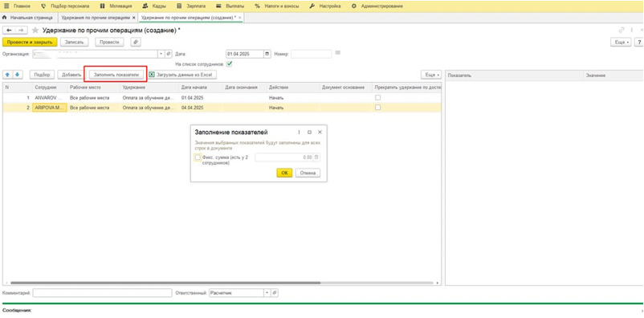
Task: Click Провести и закрыть button
Action: click(30, 43)
